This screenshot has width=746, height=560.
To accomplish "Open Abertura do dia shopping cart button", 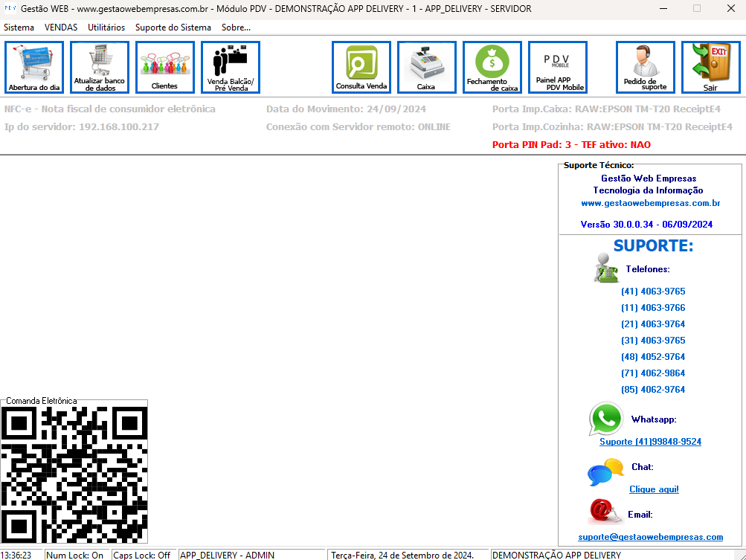I will pyautogui.click(x=34, y=67).
